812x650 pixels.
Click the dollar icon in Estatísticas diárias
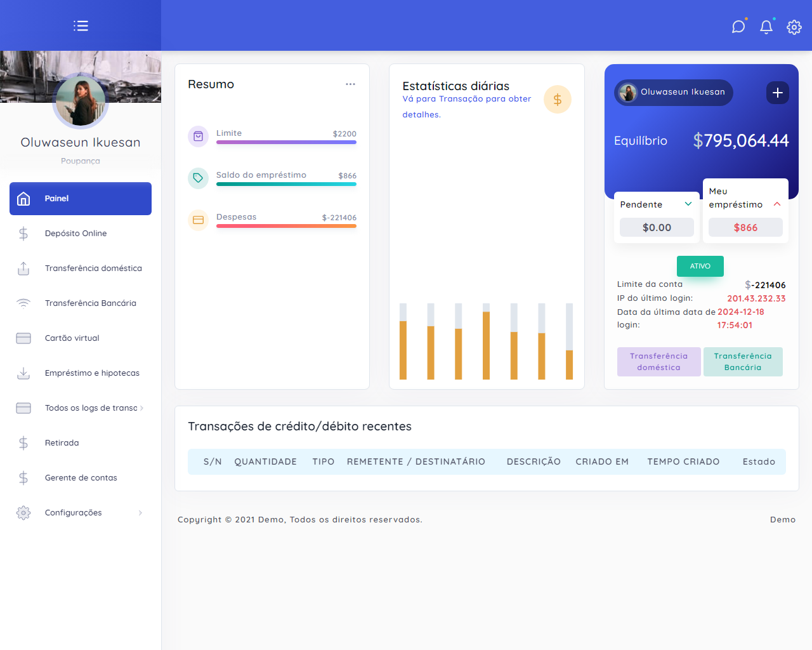pyautogui.click(x=558, y=100)
